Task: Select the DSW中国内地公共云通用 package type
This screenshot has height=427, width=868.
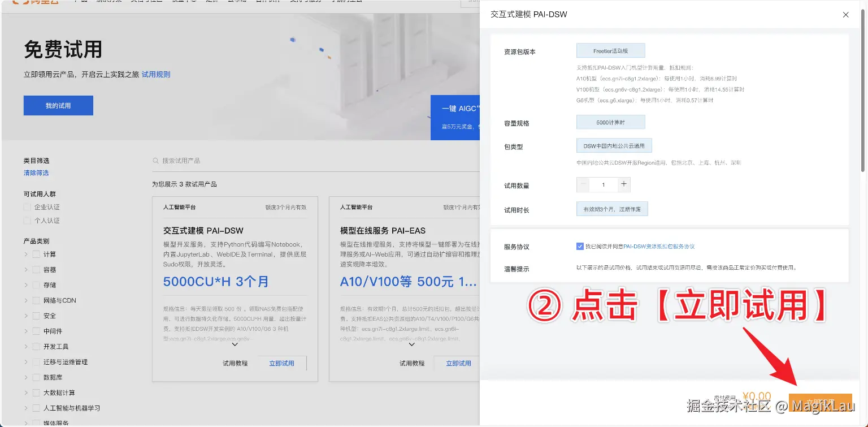Action: (x=614, y=145)
